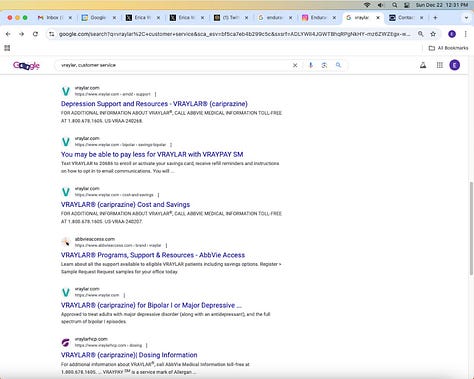Open volume control in macOS menu bar
Viewport: 474px width, 379px height.
pos(381,5)
